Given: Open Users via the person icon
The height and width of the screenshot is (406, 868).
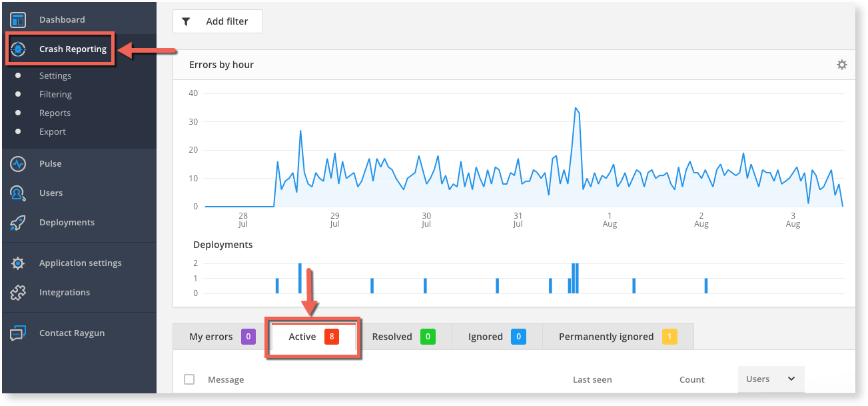Looking at the screenshot, I should tap(18, 193).
